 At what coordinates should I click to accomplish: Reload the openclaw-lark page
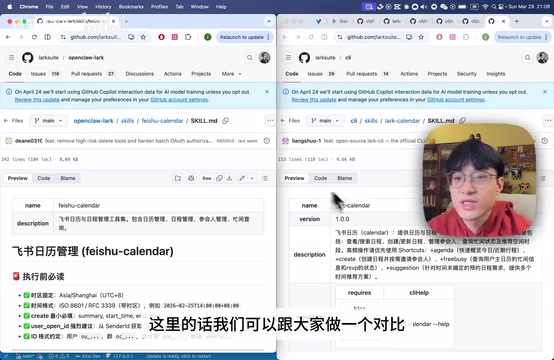click(x=34, y=37)
